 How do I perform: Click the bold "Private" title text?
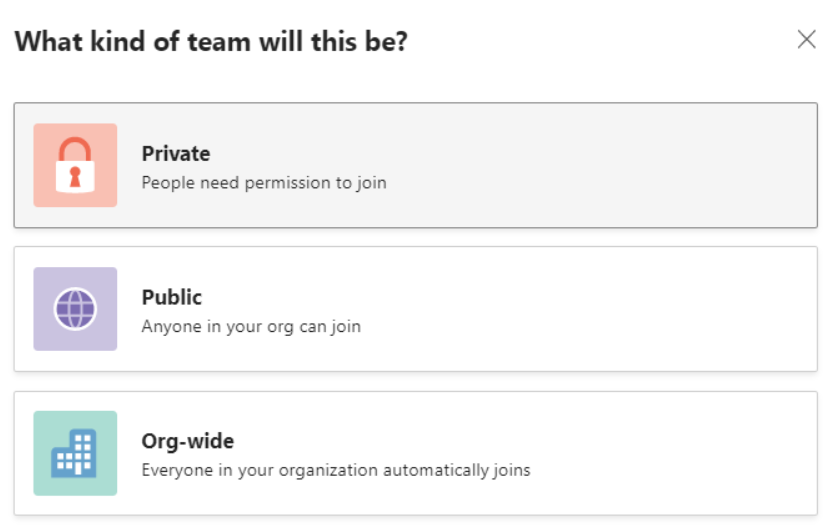tap(176, 153)
